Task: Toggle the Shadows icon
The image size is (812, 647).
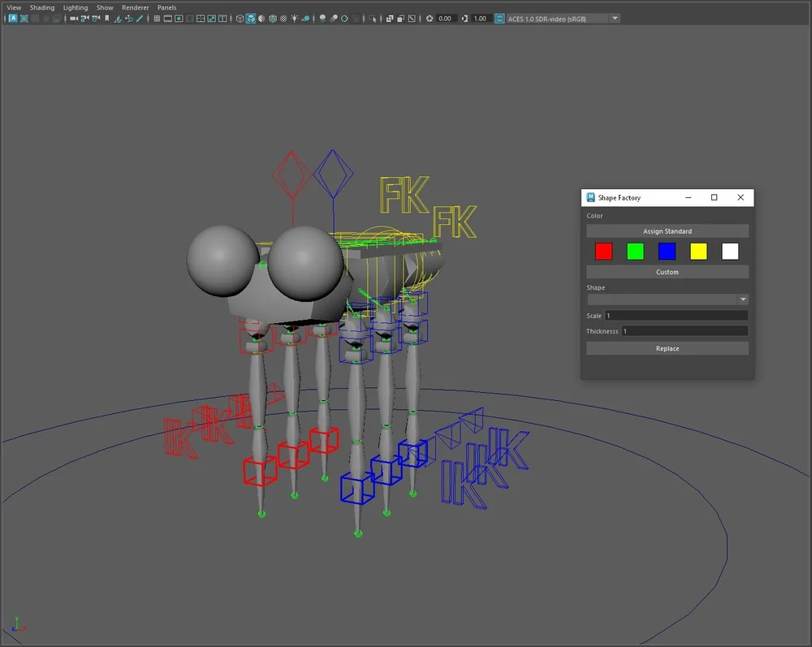Action: [x=305, y=19]
